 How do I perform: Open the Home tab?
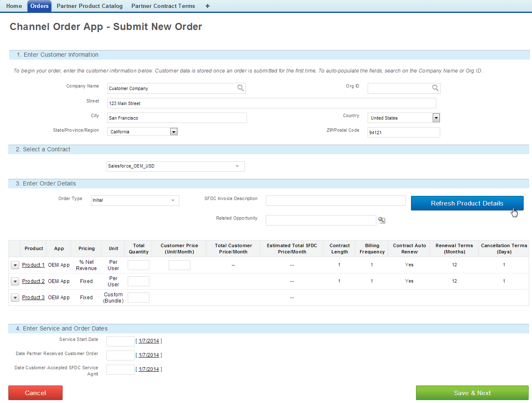pos(14,6)
